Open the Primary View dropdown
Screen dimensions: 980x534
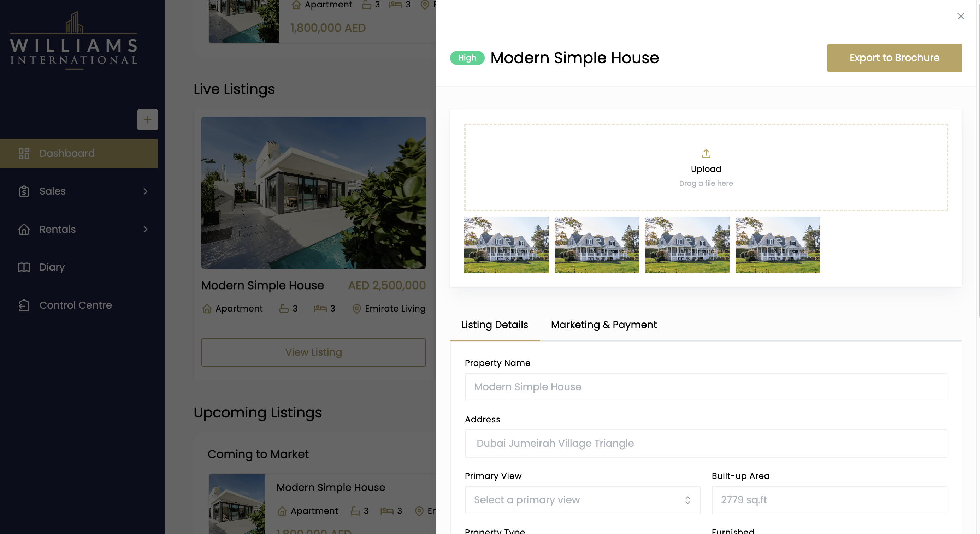pyautogui.click(x=582, y=500)
